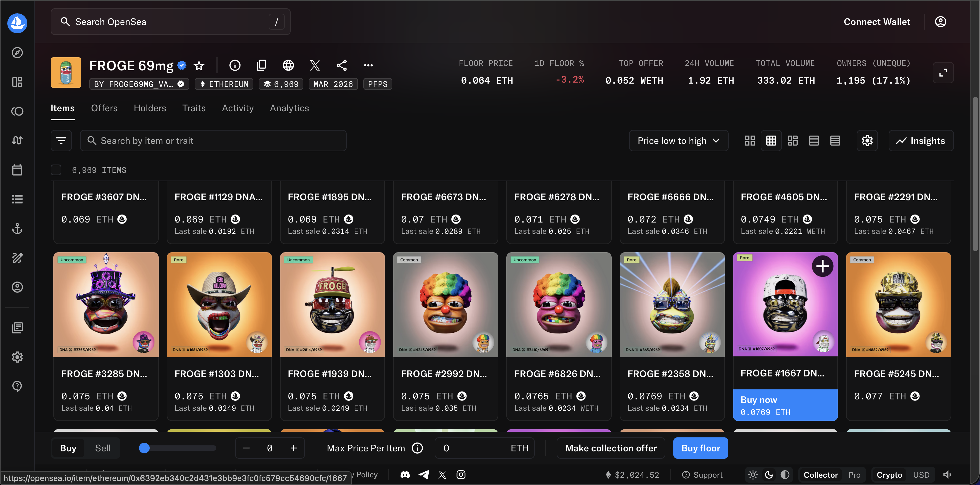Click the sweep quantity slider handle
Image resolution: width=980 pixels, height=485 pixels.
click(x=144, y=448)
